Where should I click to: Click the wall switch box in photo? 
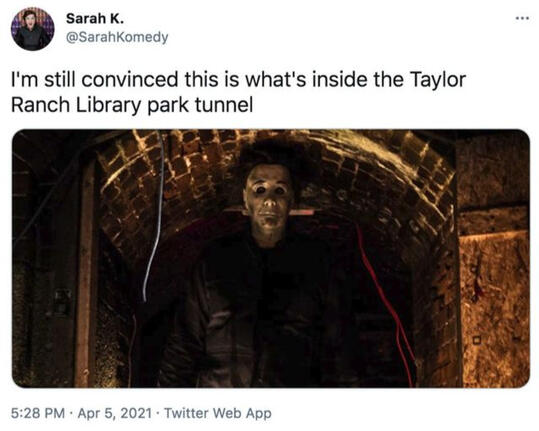[x=62, y=302]
